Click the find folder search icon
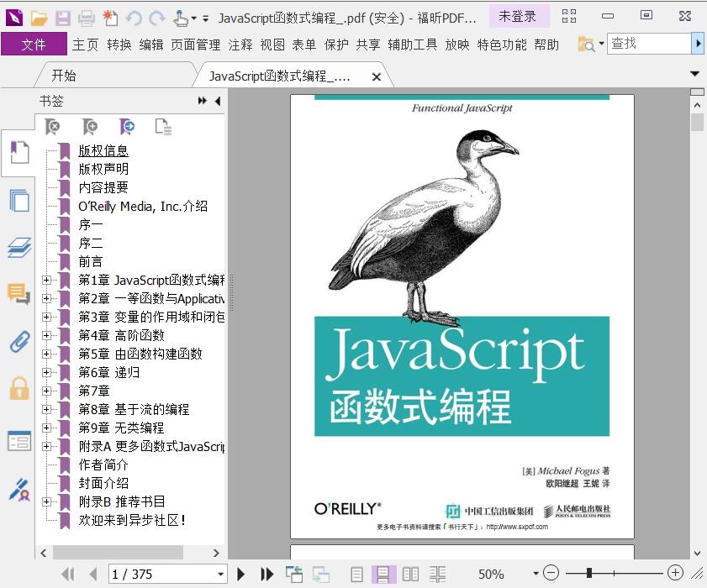This screenshot has height=588, width=707. (x=586, y=45)
